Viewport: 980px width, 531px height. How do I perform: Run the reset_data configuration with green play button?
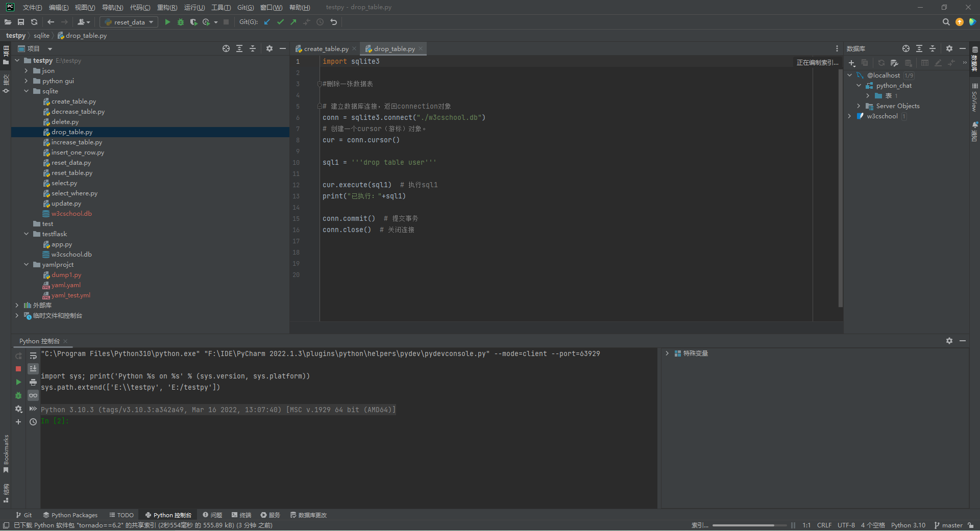pyautogui.click(x=167, y=22)
